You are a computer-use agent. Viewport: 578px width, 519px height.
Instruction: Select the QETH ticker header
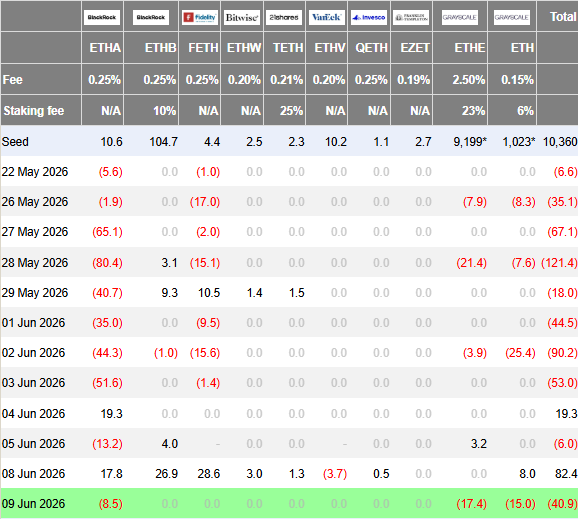click(x=372, y=48)
